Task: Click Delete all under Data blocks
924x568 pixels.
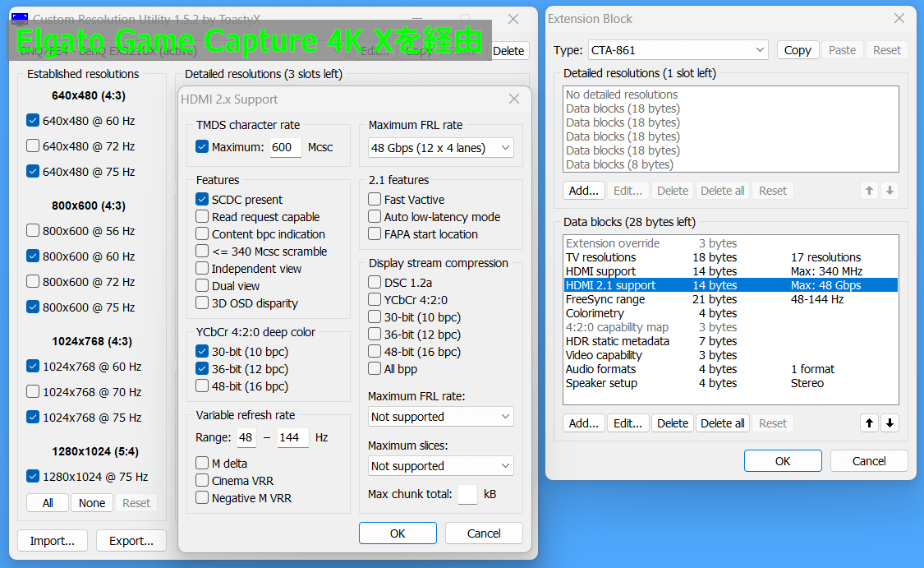Action: (723, 423)
